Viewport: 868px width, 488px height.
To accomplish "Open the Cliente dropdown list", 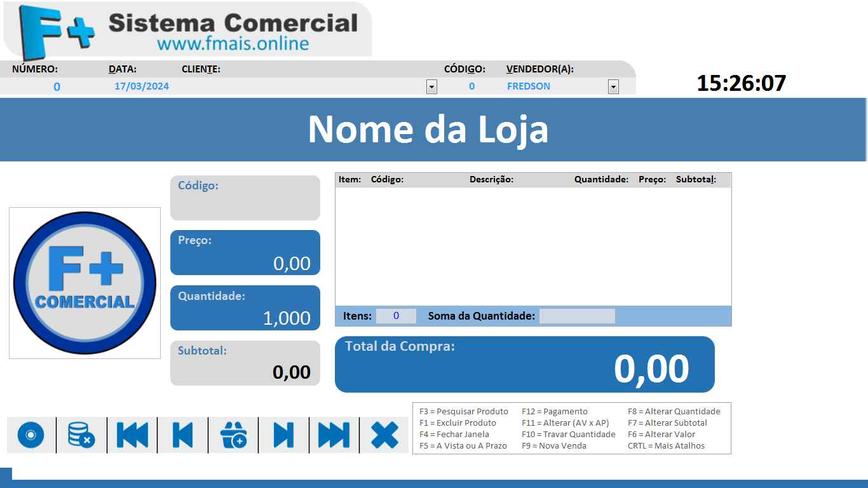I will click(x=431, y=87).
